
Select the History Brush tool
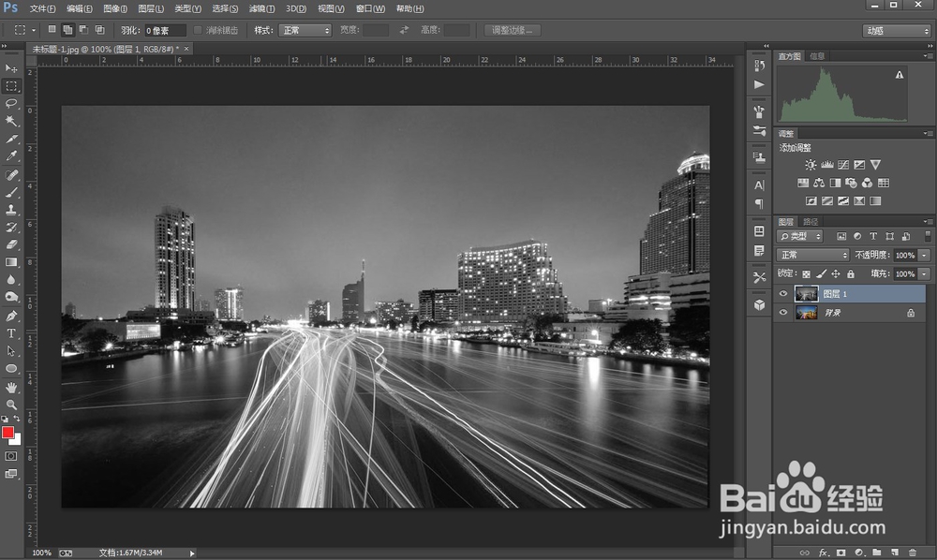tap(10, 227)
